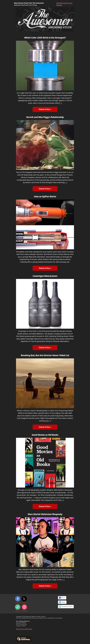
Task: Open the Breaking Bad article headline
Action: 45,355
